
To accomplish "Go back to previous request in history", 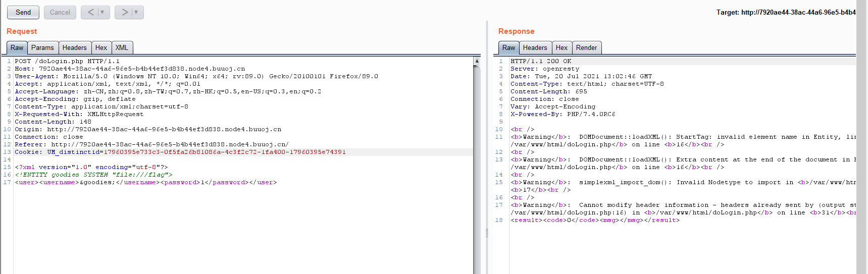I will click(x=90, y=12).
